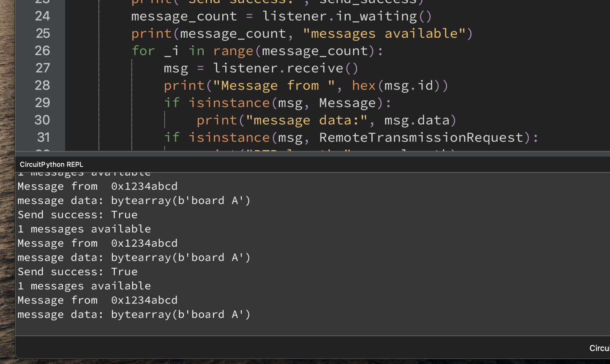610x364 pixels.
Task: Click line number 31 in the gutter
Action: pos(43,137)
